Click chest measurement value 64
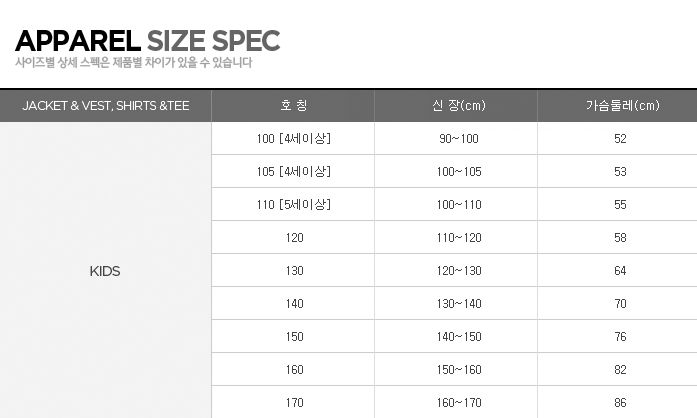 click(620, 271)
